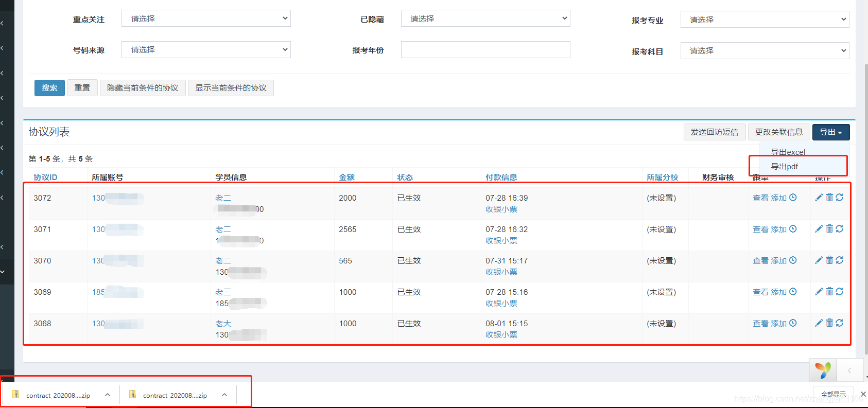Select payment time 08-01 15:15
This screenshot has width=868, height=408.
[x=507, y=323]
